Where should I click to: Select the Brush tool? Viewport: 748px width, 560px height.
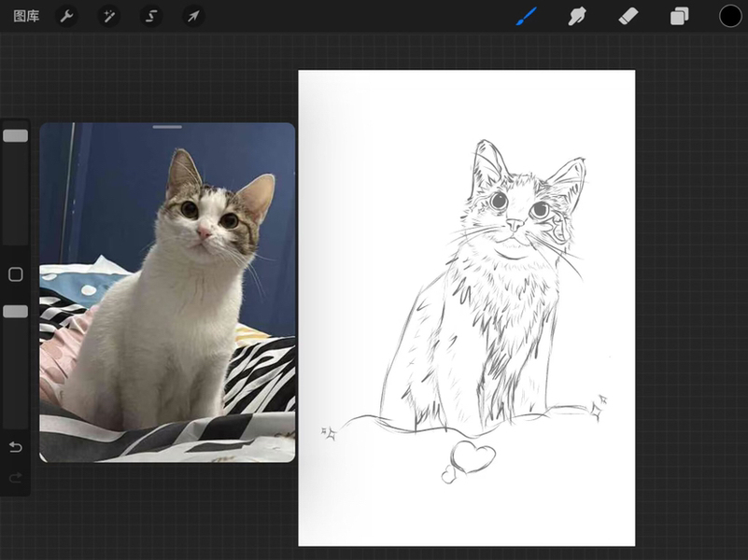(527, 17)
